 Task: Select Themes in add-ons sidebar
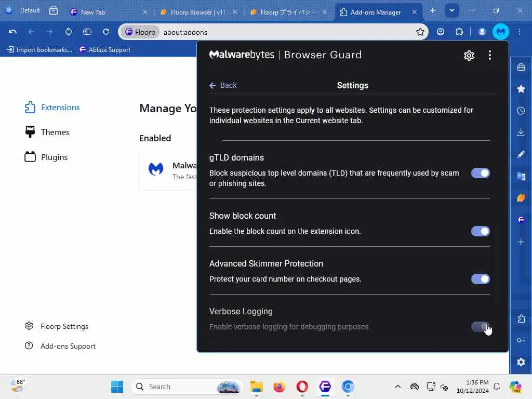tap(47, 132)
